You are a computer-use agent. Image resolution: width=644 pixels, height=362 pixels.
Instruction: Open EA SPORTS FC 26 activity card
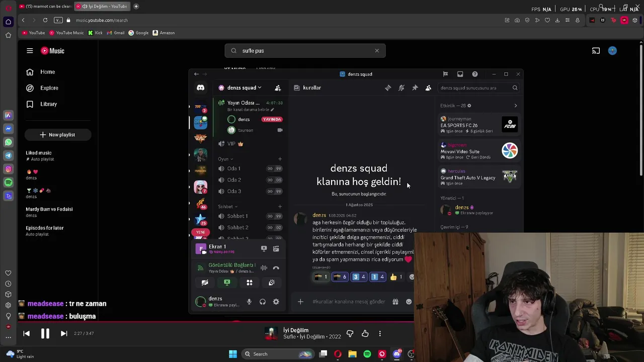[478, 125]
